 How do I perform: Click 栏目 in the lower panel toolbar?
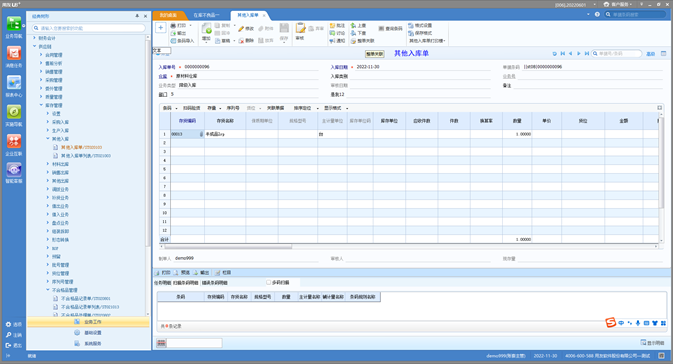[x=223, y=273]
